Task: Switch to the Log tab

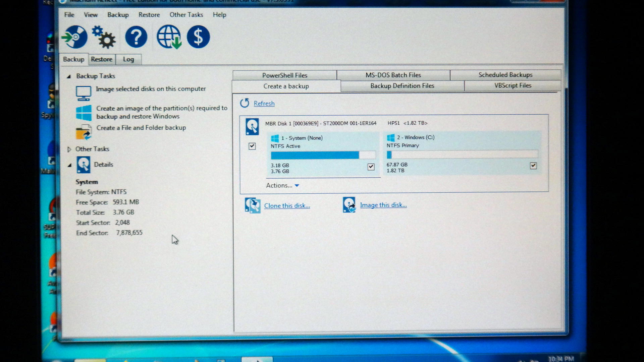Action: (128, 59)
